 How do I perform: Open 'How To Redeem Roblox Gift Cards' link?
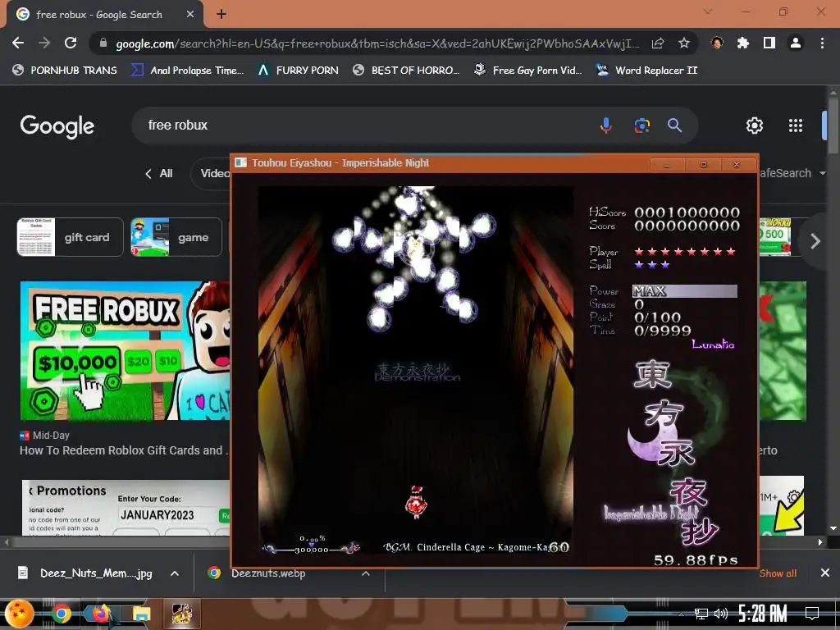124,450
